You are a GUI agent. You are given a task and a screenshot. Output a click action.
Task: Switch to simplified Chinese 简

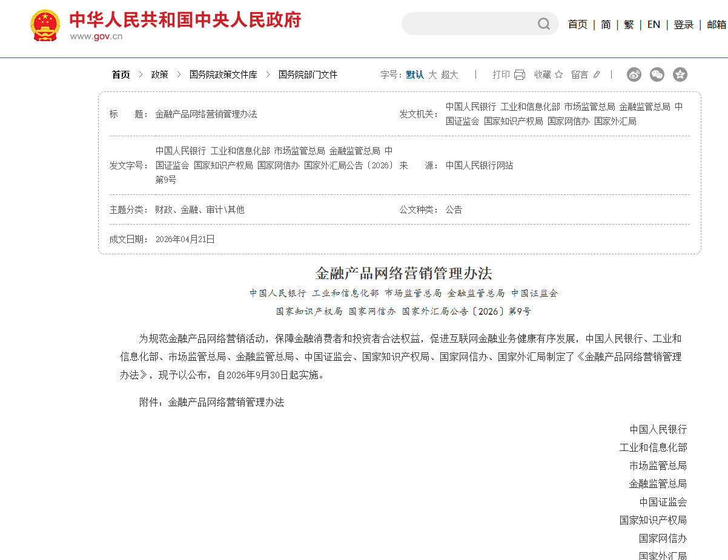pos(606,24)
